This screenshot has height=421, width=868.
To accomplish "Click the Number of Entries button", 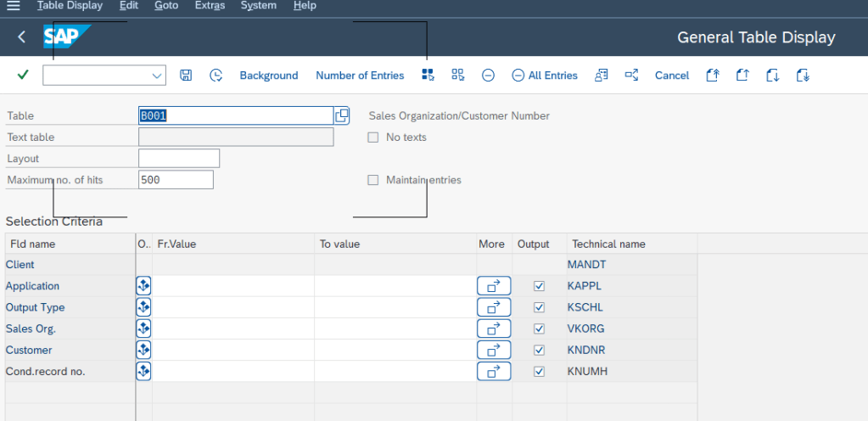I will 360,76.
